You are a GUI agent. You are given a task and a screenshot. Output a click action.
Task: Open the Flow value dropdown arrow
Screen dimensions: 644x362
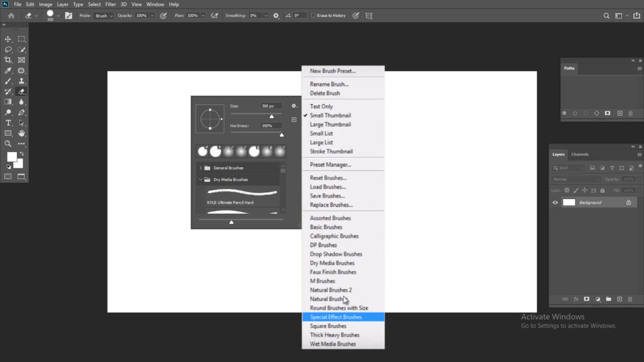coord(203,16)
